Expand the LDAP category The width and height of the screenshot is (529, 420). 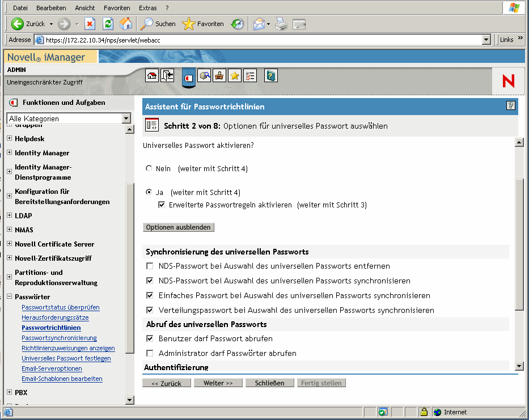tap(9, 215)
